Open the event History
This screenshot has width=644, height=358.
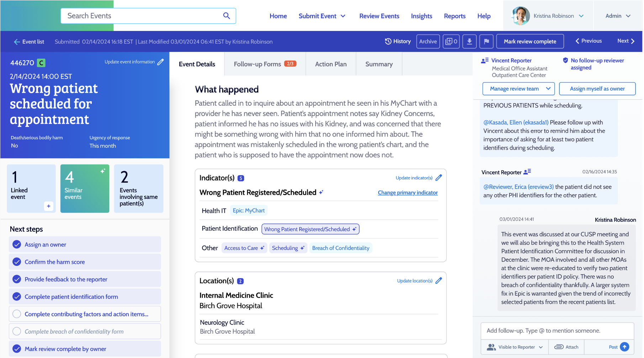coord(397,41)
